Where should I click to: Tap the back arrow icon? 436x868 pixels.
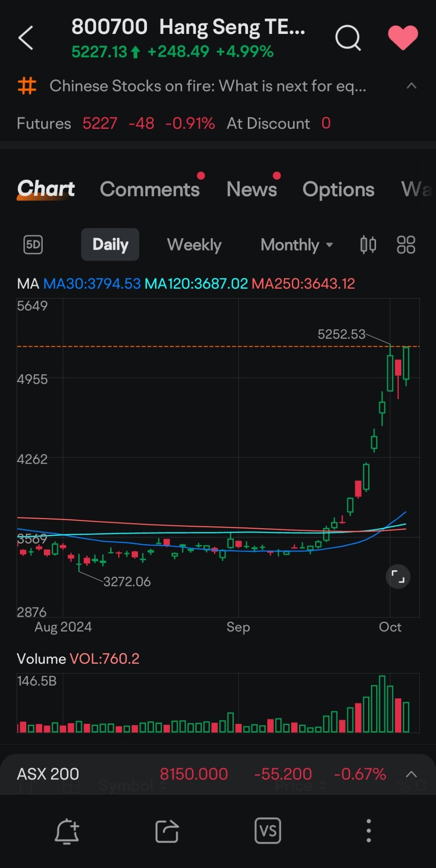click(x=26, y=38)
